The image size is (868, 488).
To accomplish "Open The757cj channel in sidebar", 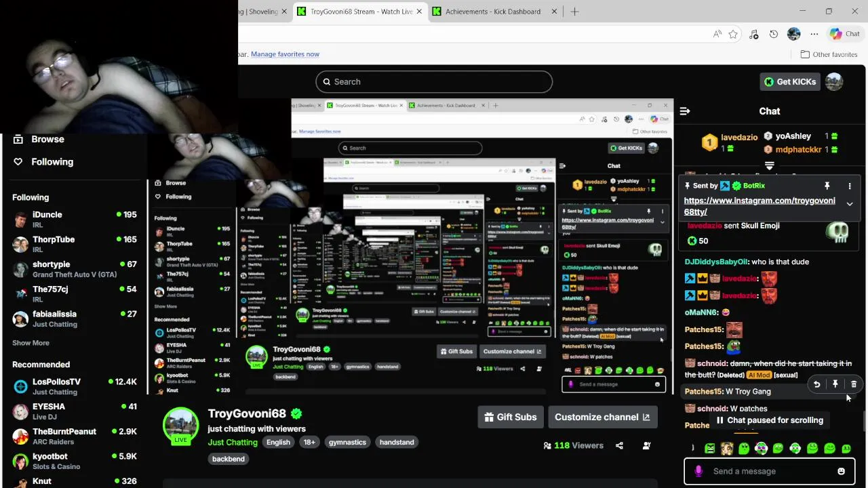I will point(75,293).
